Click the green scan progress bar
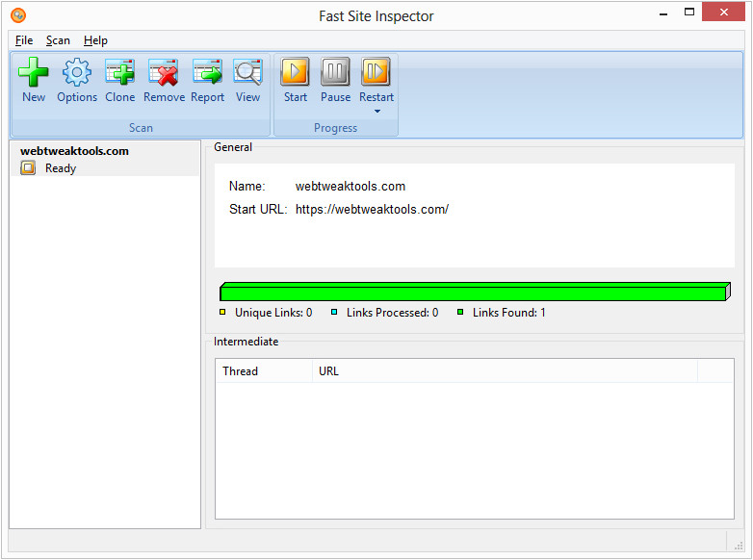The image size is (753, 560). 475,292
